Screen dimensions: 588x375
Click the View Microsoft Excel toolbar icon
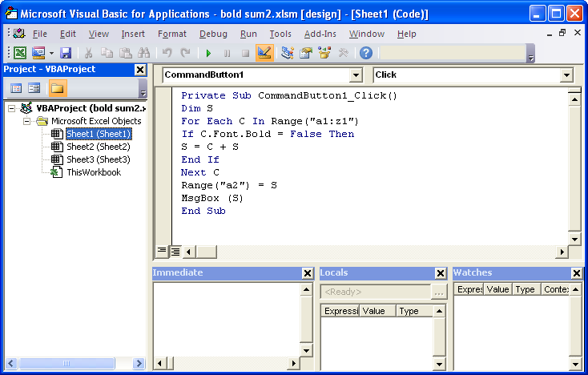click(x=20, y=53)
